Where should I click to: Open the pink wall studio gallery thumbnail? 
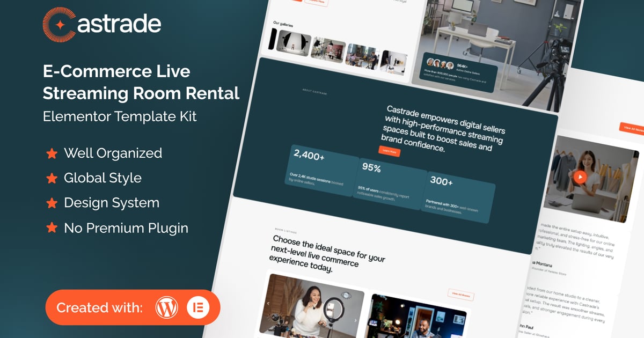[327, 50]
